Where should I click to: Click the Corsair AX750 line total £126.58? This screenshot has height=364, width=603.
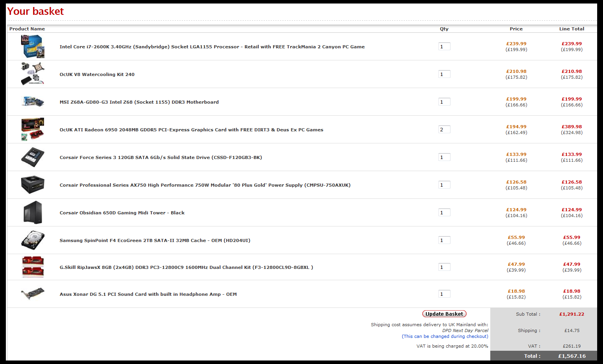[572, 182]
